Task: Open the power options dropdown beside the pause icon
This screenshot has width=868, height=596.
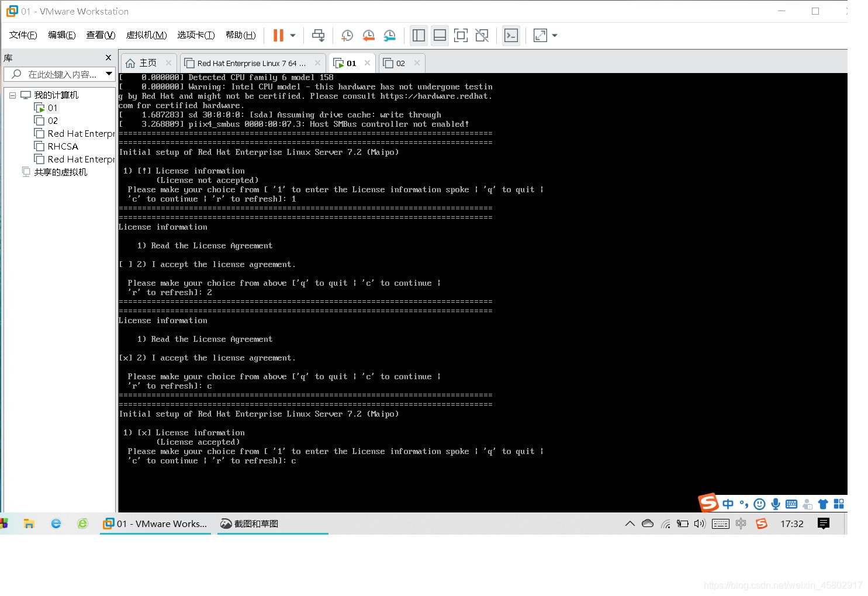Action: [x=293, y=36]
